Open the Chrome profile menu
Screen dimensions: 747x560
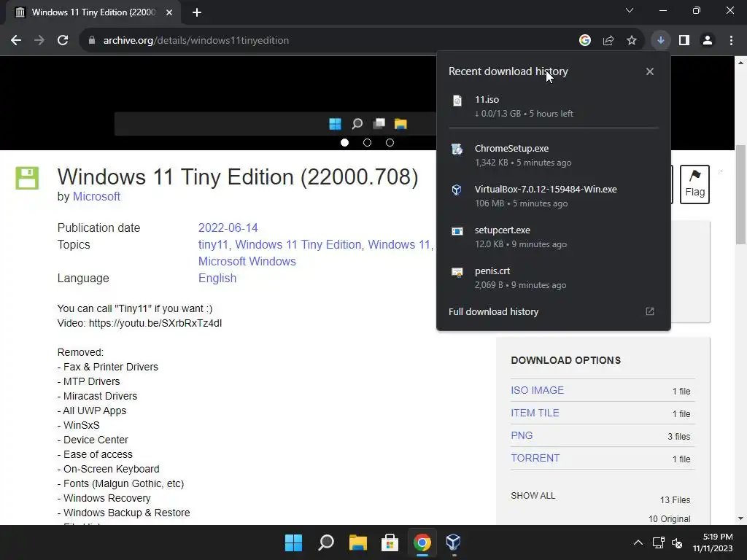(708, 41)
